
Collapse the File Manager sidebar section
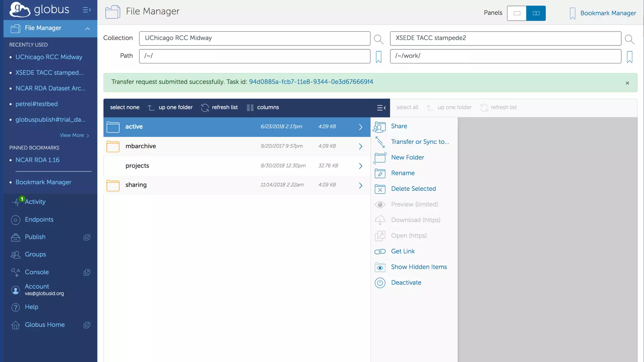tap(87, 29)
